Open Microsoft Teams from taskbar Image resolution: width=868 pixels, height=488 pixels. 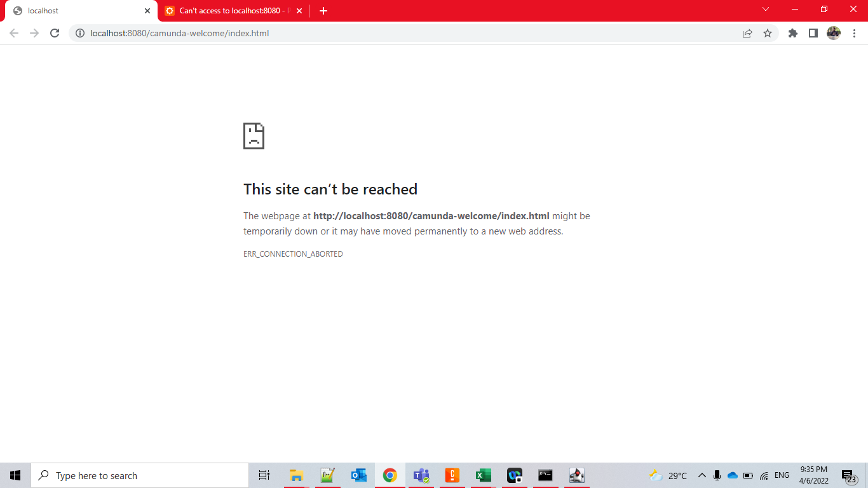421,475
